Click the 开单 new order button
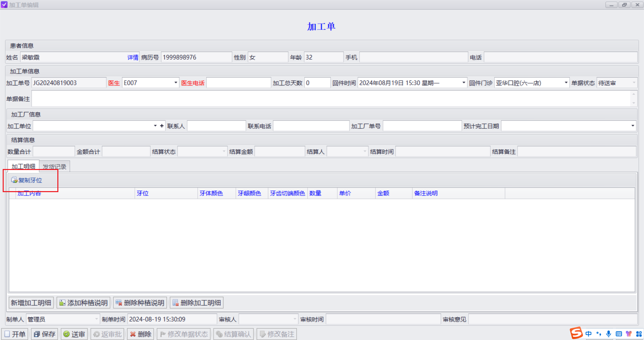The image size is (644, 340). [15, 334]
